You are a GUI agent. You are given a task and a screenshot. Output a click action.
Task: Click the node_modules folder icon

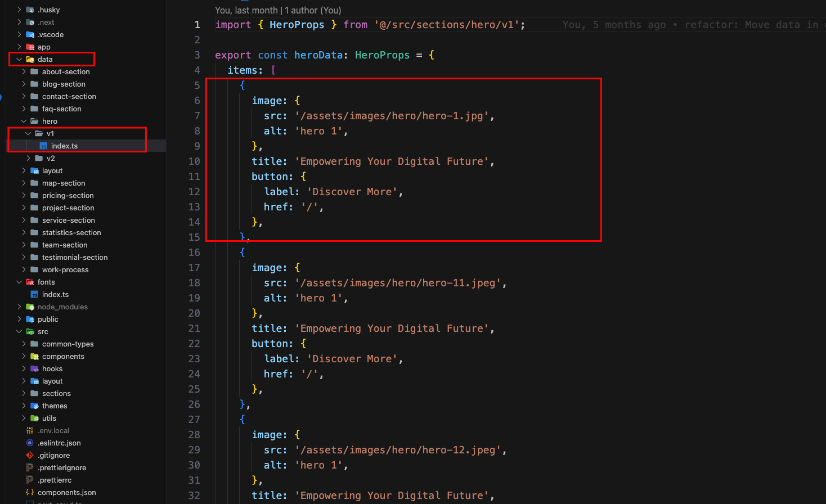[30, 307]
